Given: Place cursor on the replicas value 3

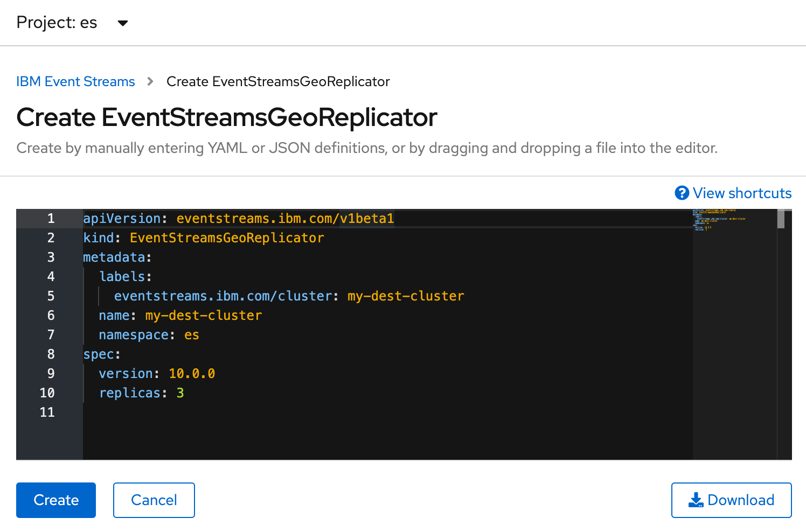Looking at the screenshot, I should pos(182,393).
